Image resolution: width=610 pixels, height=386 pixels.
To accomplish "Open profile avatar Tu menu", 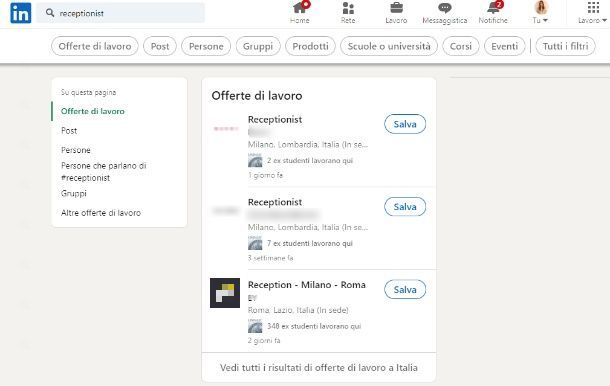I will (541, 13).
